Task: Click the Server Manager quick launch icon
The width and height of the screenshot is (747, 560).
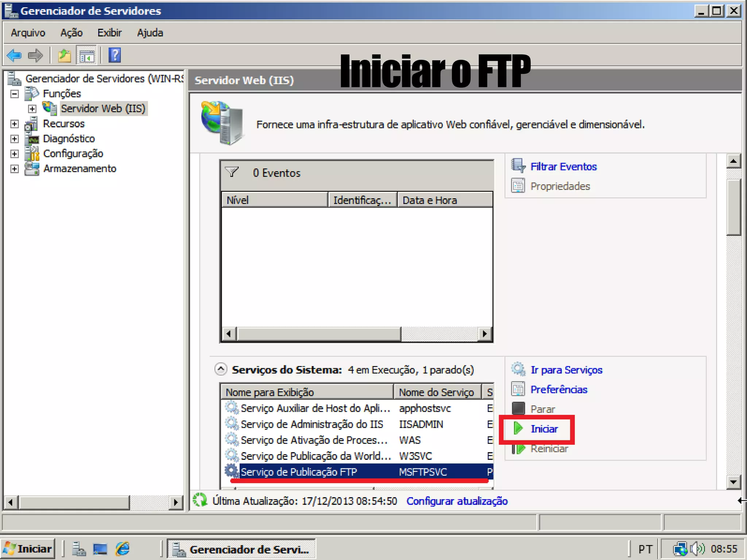Action: [78, 549]
